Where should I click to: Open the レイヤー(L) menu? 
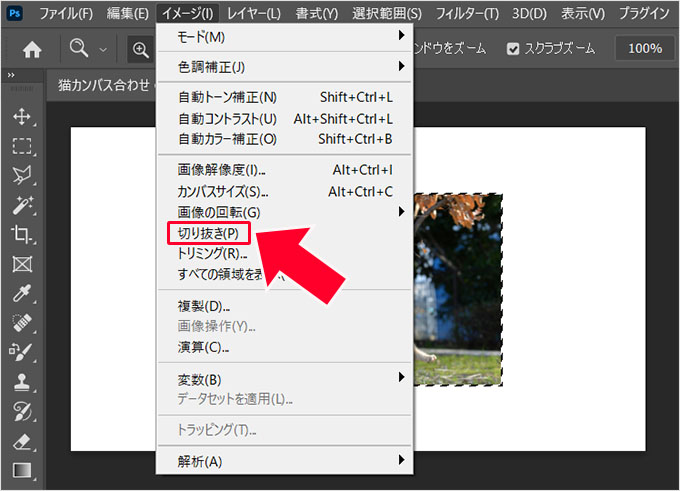254,14
